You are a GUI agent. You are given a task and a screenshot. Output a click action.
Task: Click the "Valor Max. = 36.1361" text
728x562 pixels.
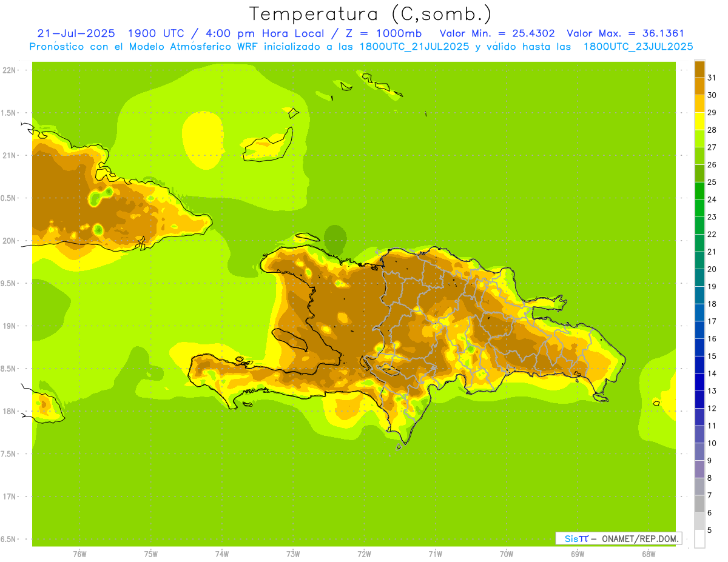[625, 34]
